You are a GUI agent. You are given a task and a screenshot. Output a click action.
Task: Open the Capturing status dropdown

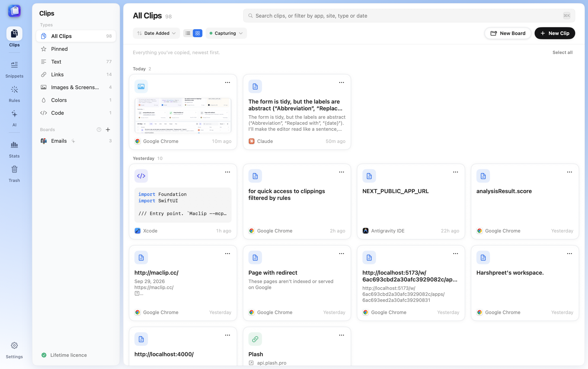click(226, 33)
